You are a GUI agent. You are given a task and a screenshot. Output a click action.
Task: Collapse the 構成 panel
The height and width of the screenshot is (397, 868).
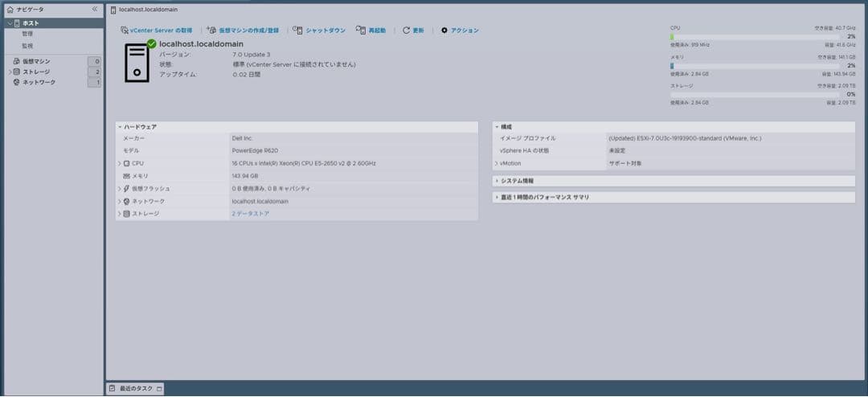(497, 127)
